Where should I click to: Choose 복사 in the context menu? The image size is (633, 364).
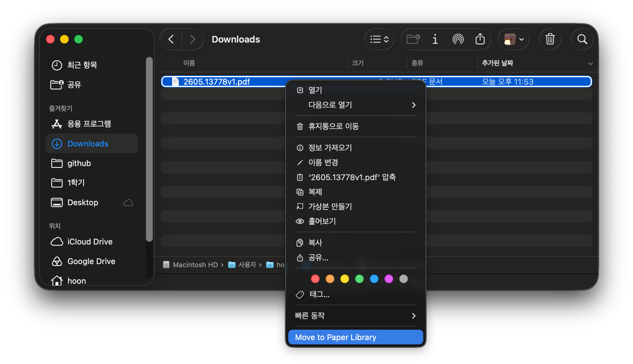(356, 243)
